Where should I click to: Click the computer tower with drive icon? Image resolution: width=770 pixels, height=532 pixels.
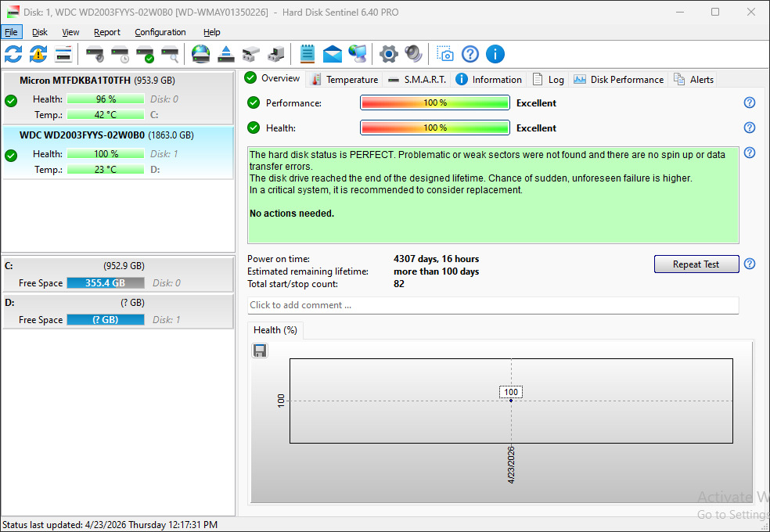(x=276, y=54)
